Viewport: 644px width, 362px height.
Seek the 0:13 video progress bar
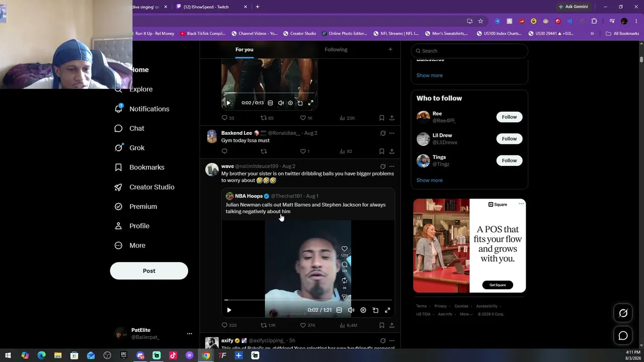[269, 93]
